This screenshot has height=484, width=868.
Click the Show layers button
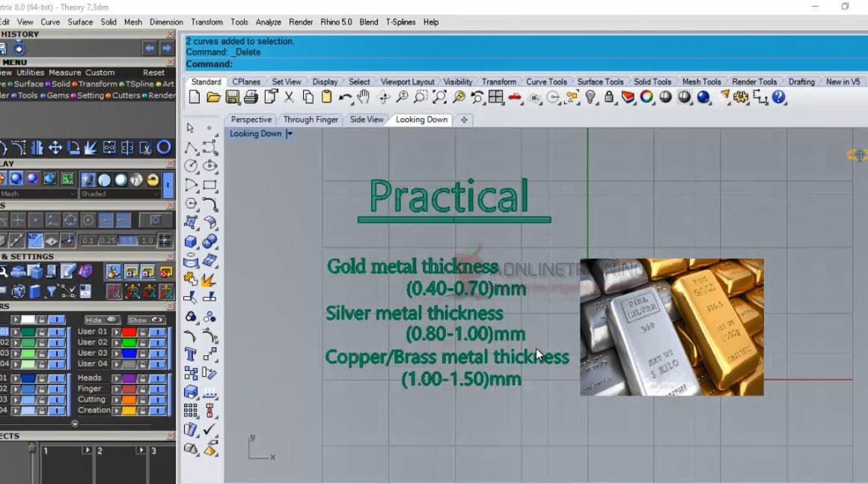coord(145,319)
